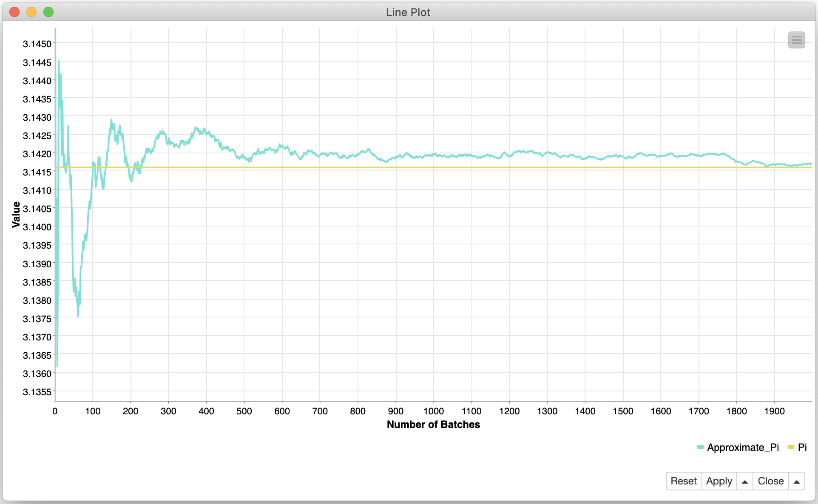Click the Line Plot title bar

click(408, 12)
